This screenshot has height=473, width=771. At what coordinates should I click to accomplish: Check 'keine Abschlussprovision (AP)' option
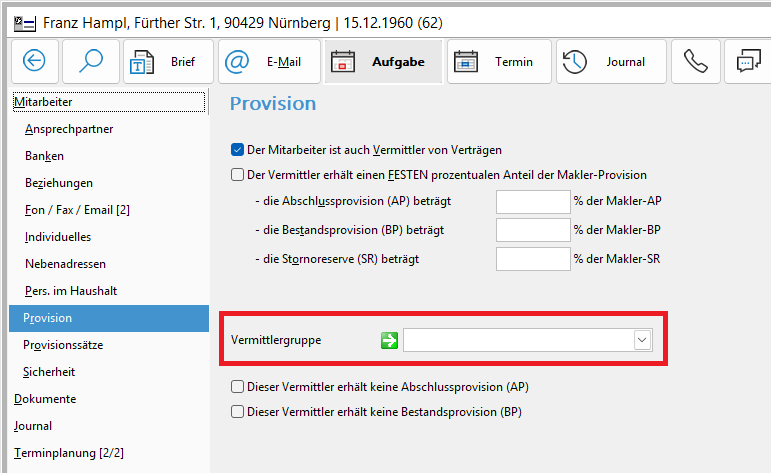(238, 386)
